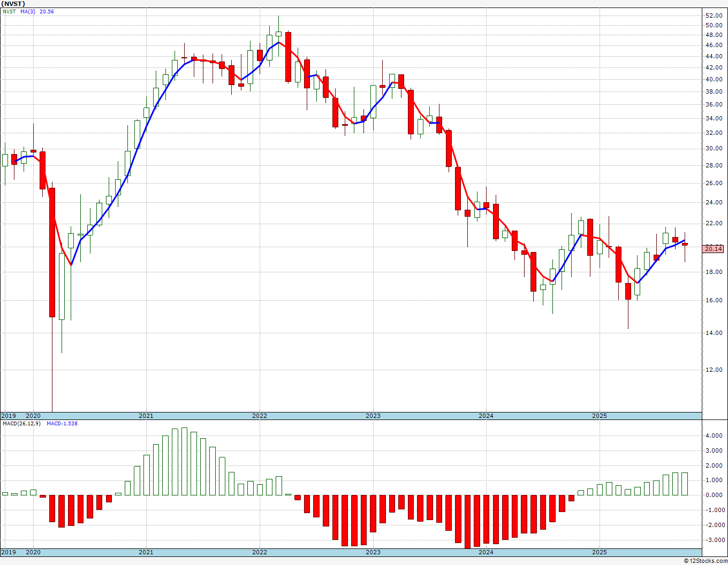Click the 28.00 price axis label
The width and height of the screenshot is (728, 565).
714,165
